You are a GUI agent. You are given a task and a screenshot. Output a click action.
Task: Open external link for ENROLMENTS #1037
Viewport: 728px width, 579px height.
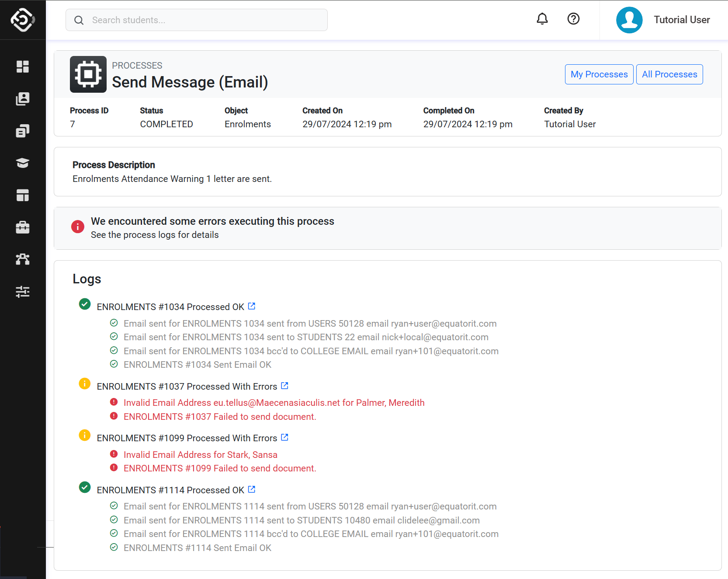click(284, 386)
